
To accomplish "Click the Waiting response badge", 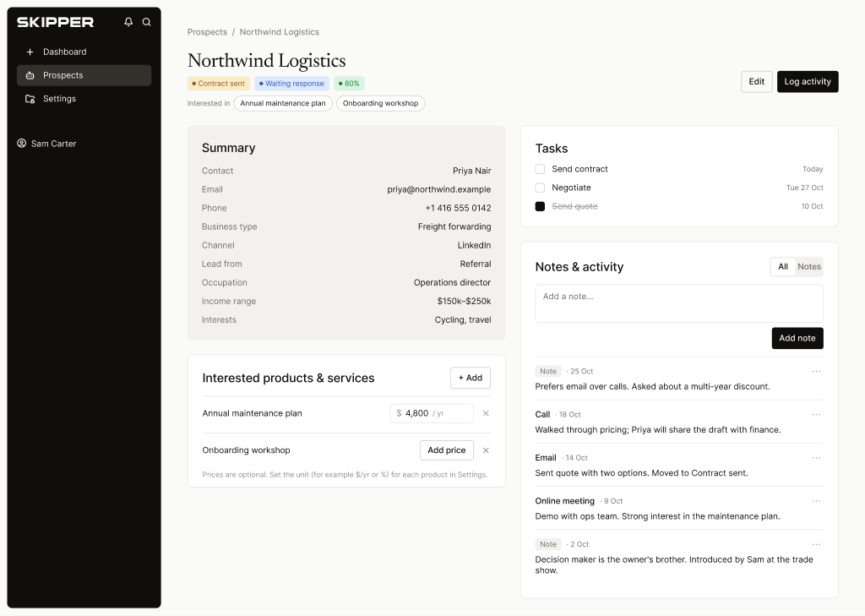I will click(x=291, y=84).
